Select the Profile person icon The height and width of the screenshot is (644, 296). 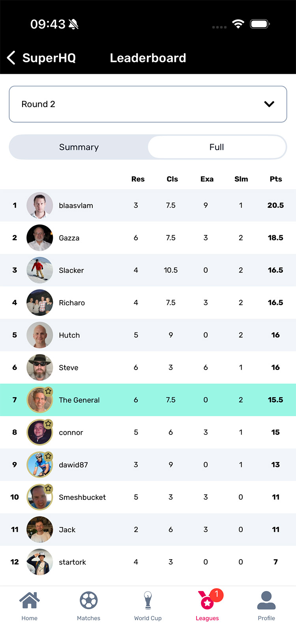click(x=266, y=600)
